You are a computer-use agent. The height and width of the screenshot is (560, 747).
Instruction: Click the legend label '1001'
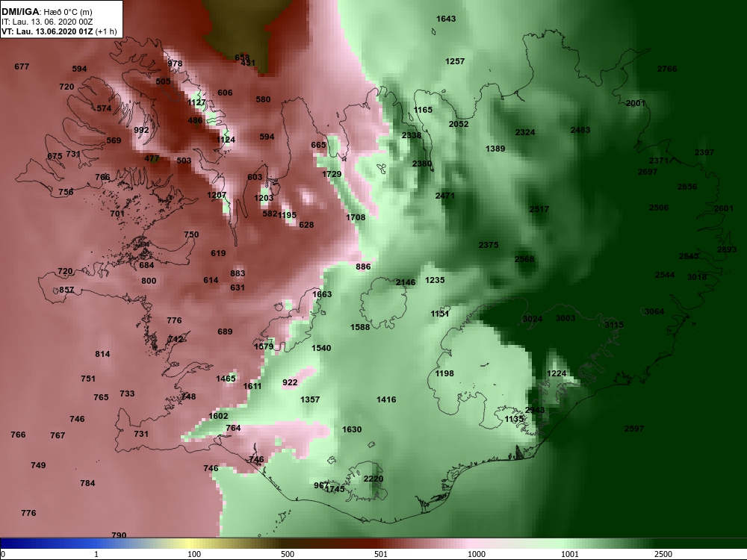click(570, 554)
